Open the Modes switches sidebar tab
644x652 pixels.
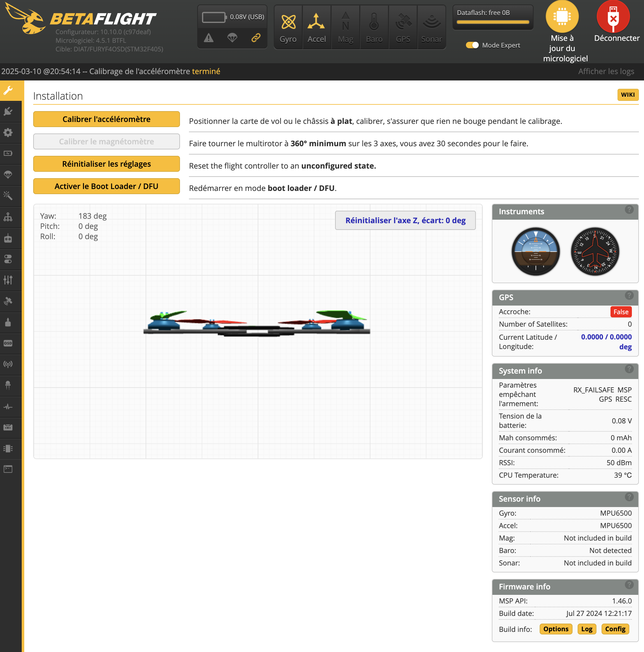pos(8,259)
